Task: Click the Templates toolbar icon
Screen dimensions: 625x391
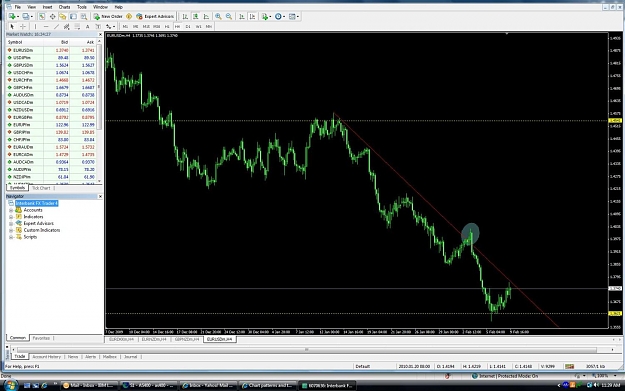Action: click(x=292, y=16)
